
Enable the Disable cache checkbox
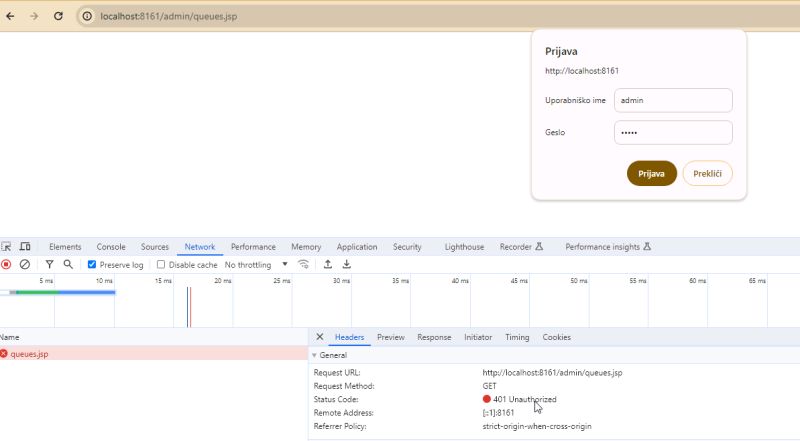click(161, 264)
